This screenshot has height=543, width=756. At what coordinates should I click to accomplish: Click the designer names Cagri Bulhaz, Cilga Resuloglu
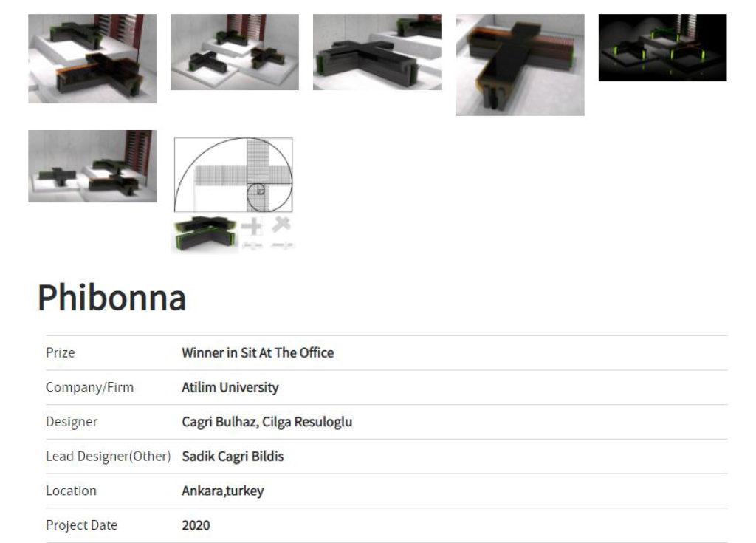(x=267, y=422)
